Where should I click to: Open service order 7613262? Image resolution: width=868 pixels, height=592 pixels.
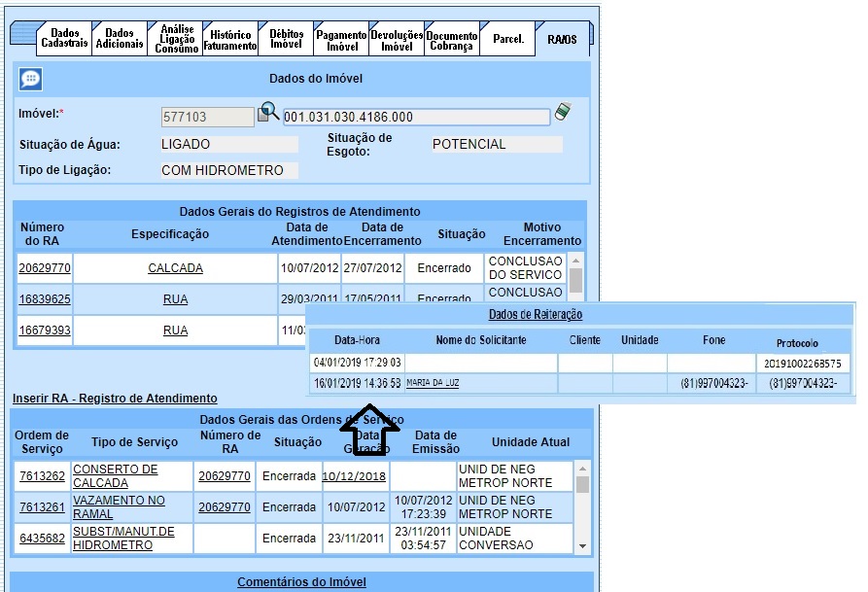pos(44,476)
